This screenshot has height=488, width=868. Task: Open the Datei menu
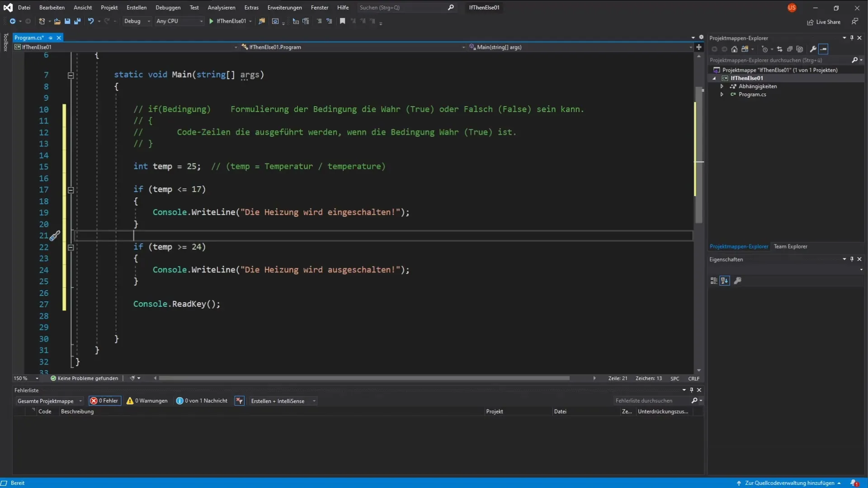[x=24, y=8]
